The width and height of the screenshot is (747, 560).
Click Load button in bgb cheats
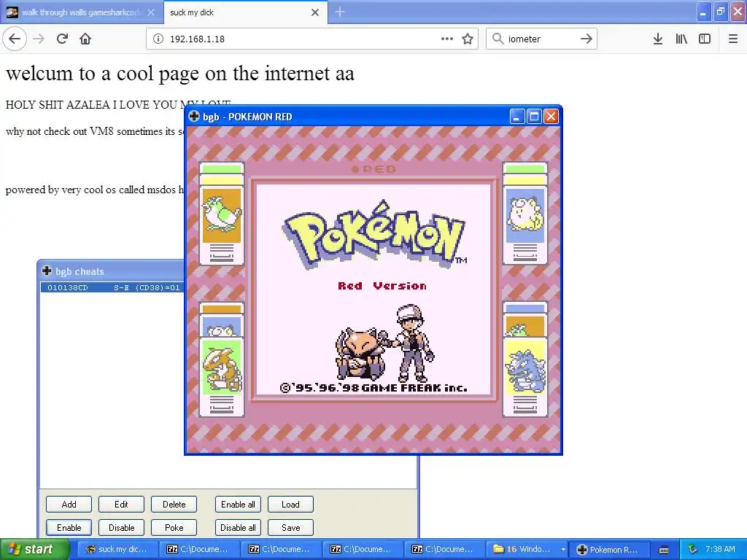pos(290,505)
